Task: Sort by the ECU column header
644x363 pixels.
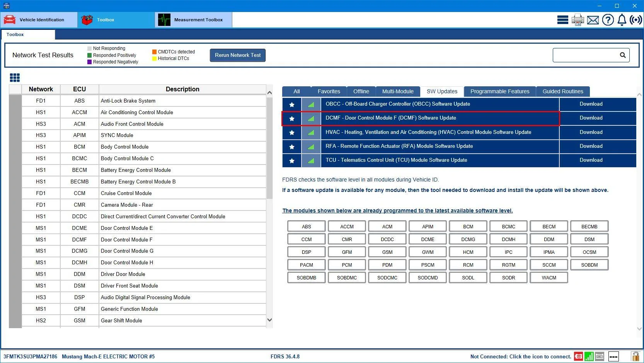Action: click(x=80, y=89)
